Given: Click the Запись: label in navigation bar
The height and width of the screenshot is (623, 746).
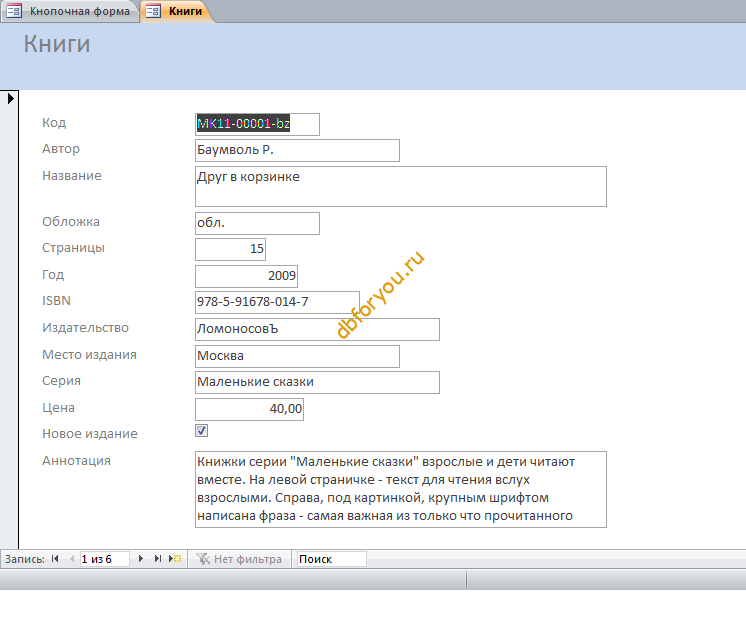Looking at the screenshot, I should tap(25, 559).
